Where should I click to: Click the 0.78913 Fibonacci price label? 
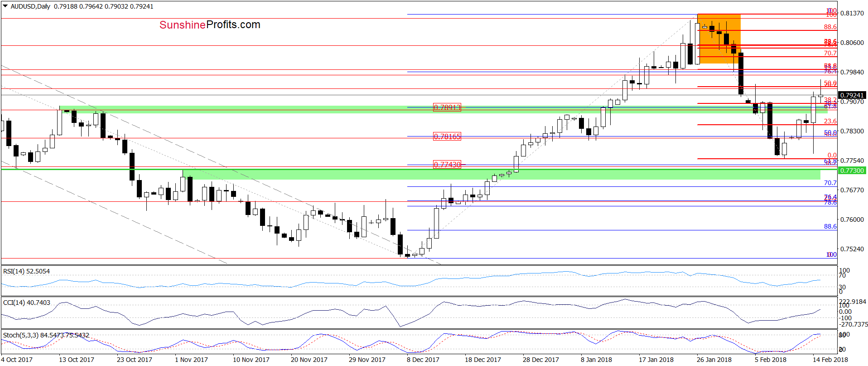(x=447, y=107)
